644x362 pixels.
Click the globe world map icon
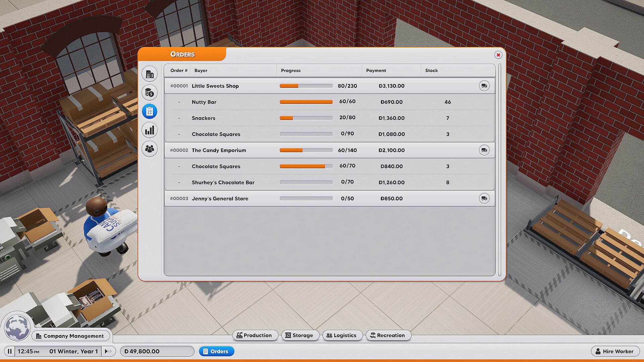pos(17,327)
